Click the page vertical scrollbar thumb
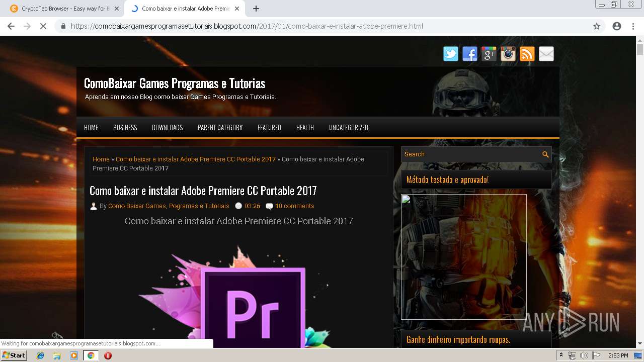Screen dimensions: 644x362 coord(640,49)
